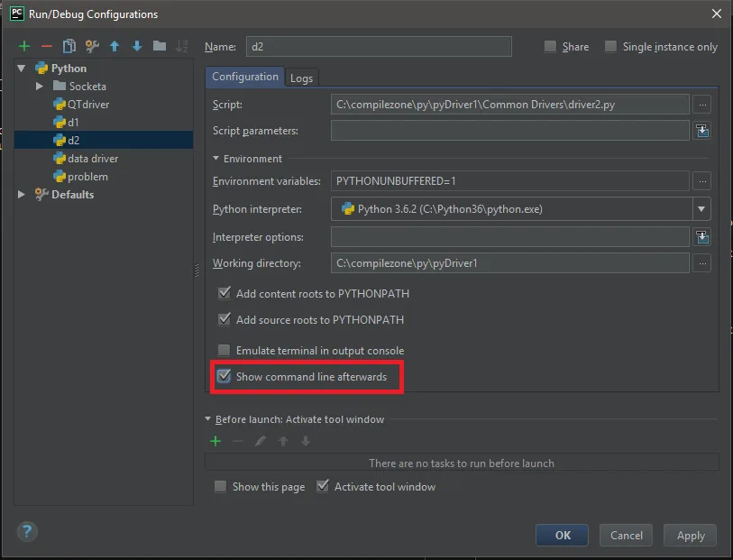
Task: Select the Defaults tree row
Action: pyautogui.click(x=104, y=195)
